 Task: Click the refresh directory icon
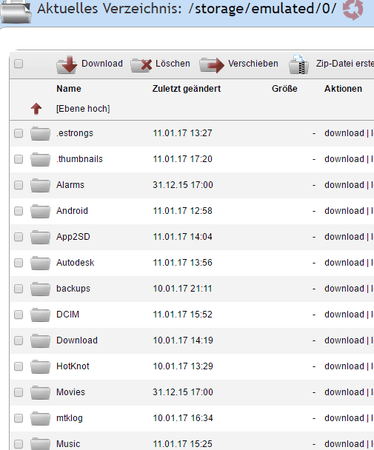point(353,9)
